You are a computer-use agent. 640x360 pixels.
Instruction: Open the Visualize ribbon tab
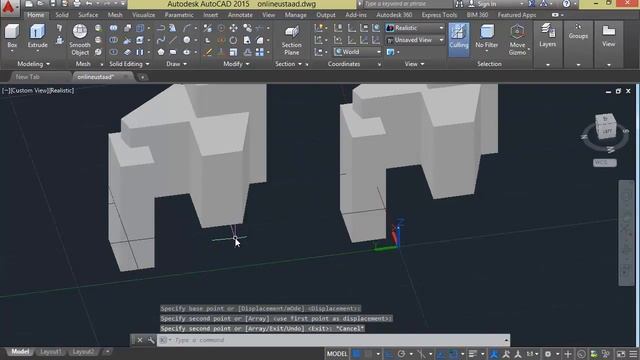[144, 15]
